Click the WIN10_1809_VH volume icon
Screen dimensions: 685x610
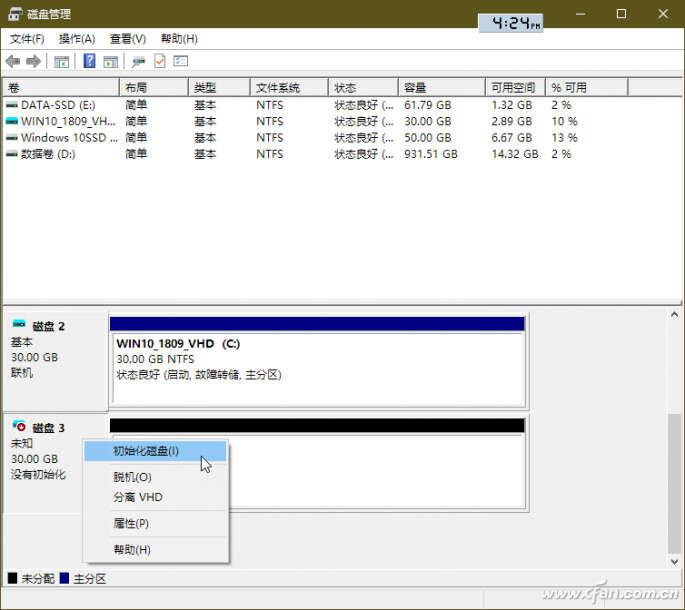[12, 121]
